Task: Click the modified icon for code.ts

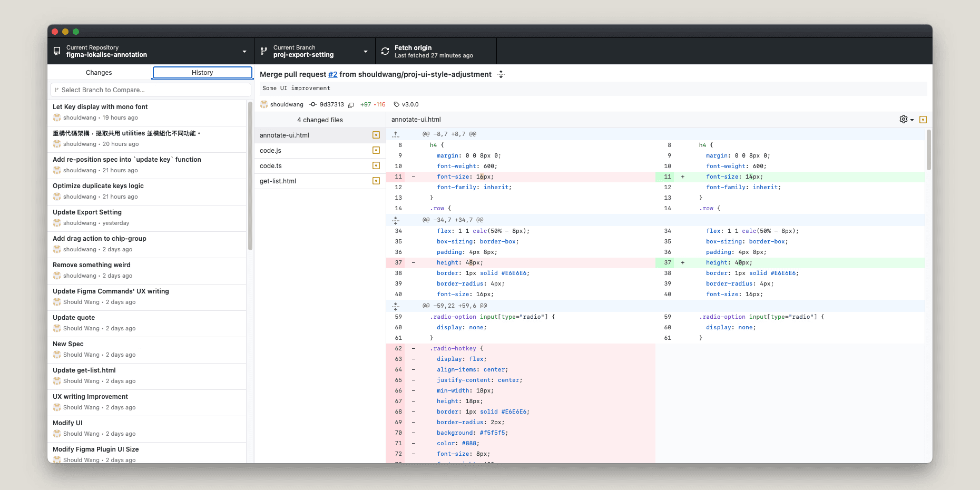Action: (x=376, y=165)
